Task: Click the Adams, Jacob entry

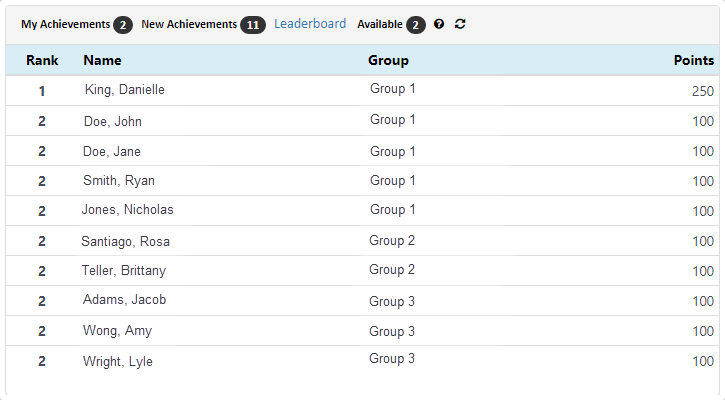Action: tap(124, 300)
